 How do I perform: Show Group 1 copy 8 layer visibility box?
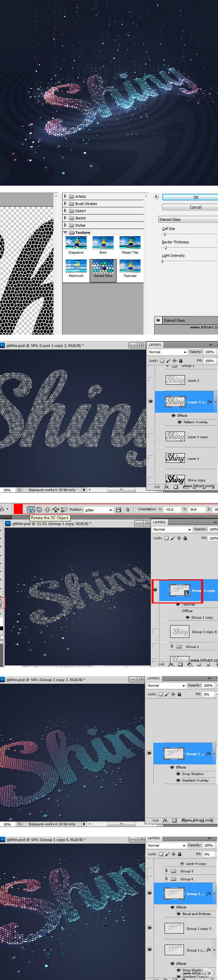[155, 632]
